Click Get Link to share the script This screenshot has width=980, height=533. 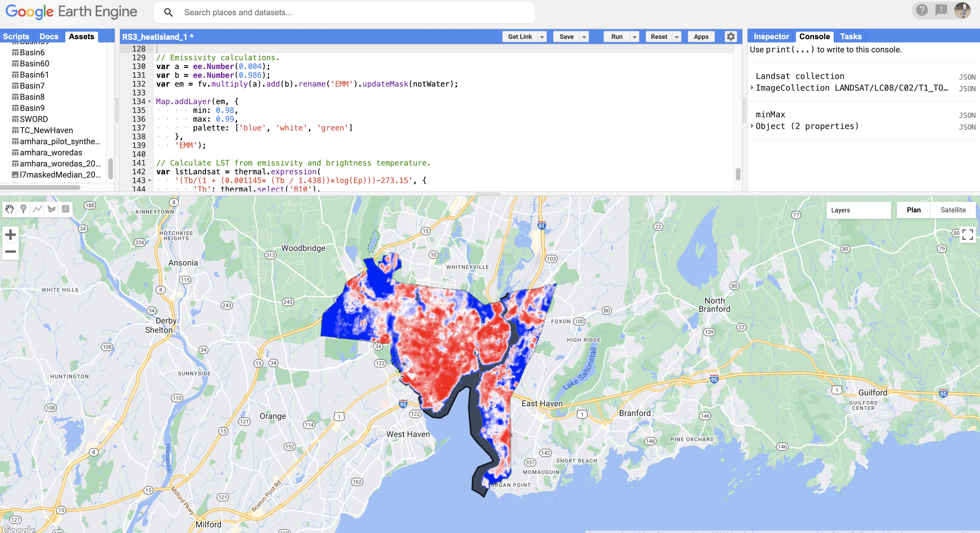[x=520, y=37]
